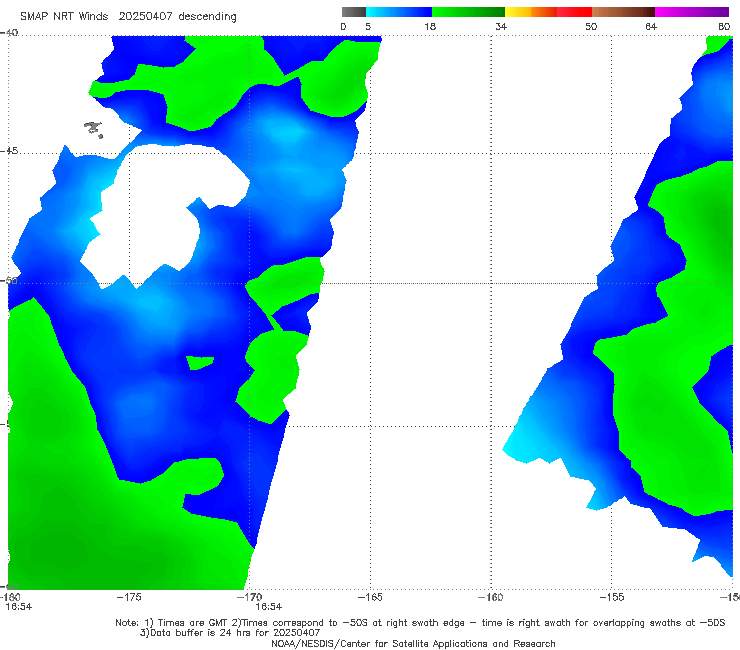Click the small gray island outline on the map
740x650 pixels.
tap(93, 129)
